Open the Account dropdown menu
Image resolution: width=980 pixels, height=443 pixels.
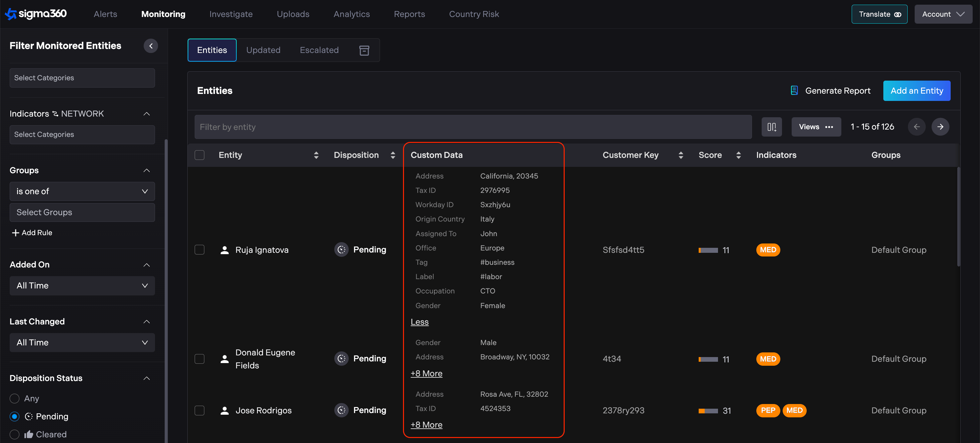[x=943, y=14]
